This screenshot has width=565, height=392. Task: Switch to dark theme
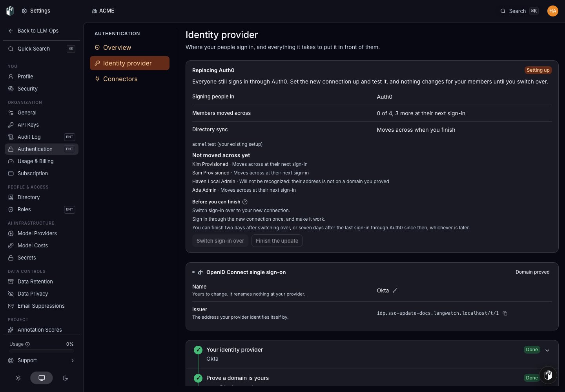(65, 378)
